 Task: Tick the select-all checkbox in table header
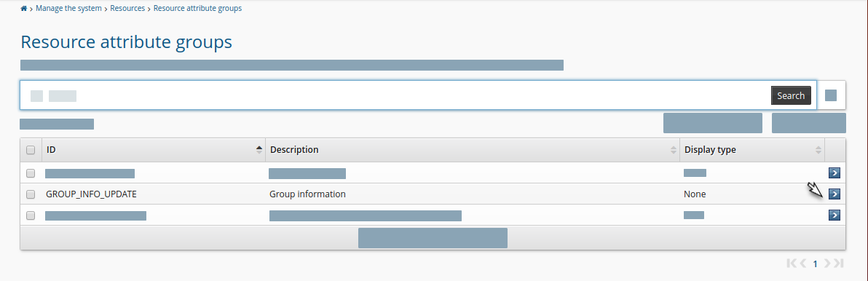click(x=31, y=150)
